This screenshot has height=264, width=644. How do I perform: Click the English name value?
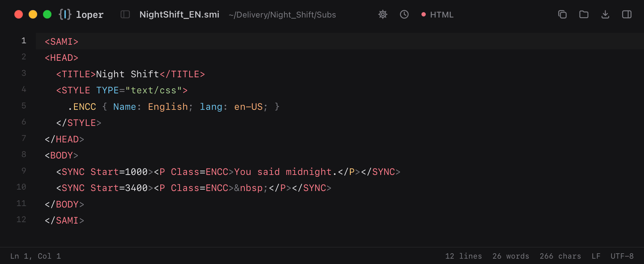168,107
